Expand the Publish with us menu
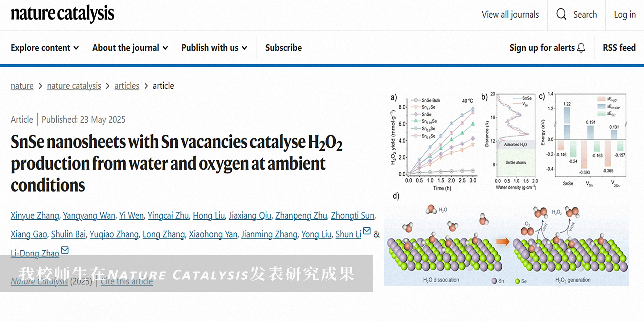644x322 pixels. (214, 48)
